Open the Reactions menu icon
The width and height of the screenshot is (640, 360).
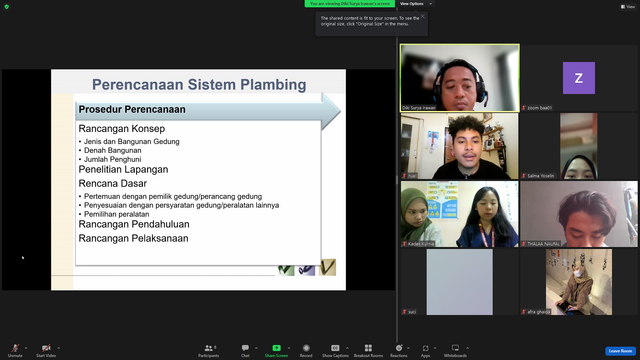[399, 348]
